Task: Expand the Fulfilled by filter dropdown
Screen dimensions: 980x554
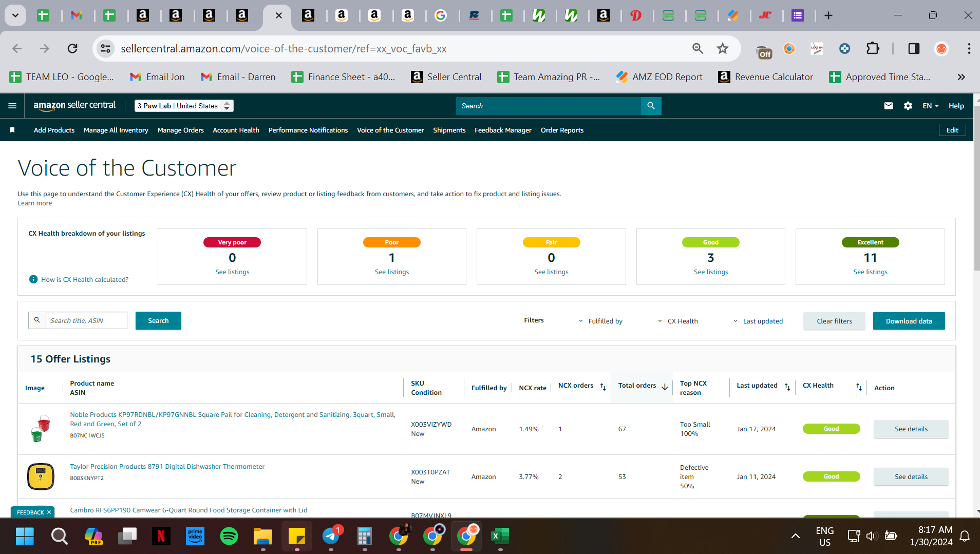Action: 600,321
